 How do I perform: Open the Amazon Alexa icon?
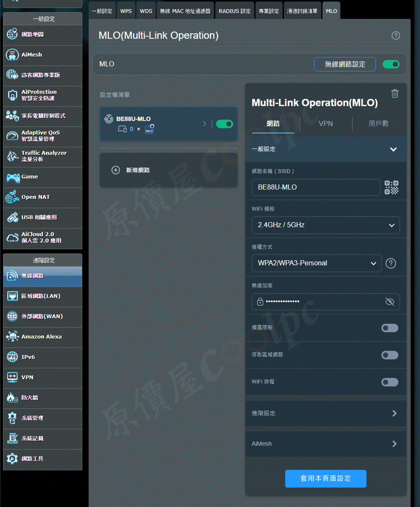click(x=12, y=337)
